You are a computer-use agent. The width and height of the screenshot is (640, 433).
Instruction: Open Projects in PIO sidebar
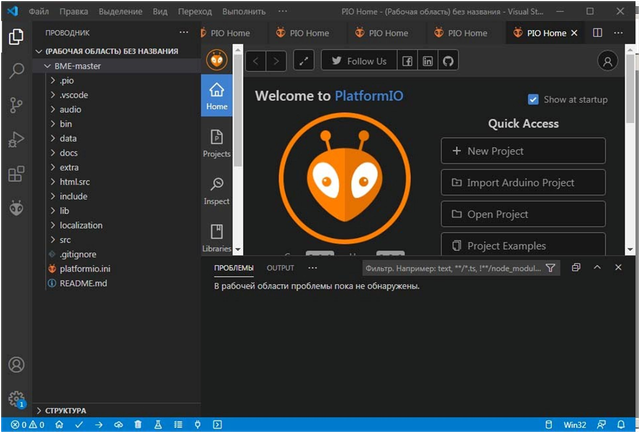(x=217, y=144)
